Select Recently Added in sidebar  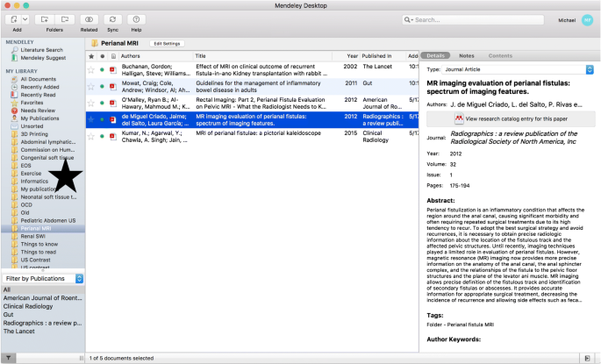pyautogui.click(x=39, y=87)
